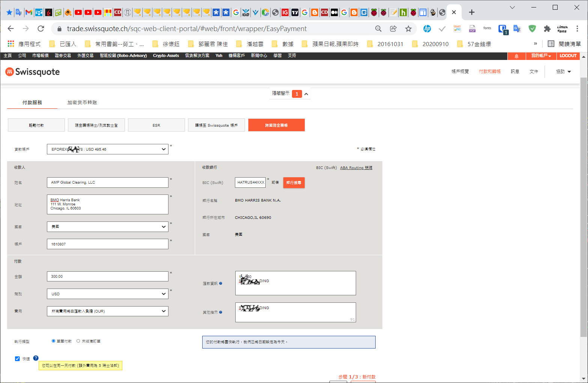
Task: Select the 跨國現金轉帳 button
Action: (277, 125)
